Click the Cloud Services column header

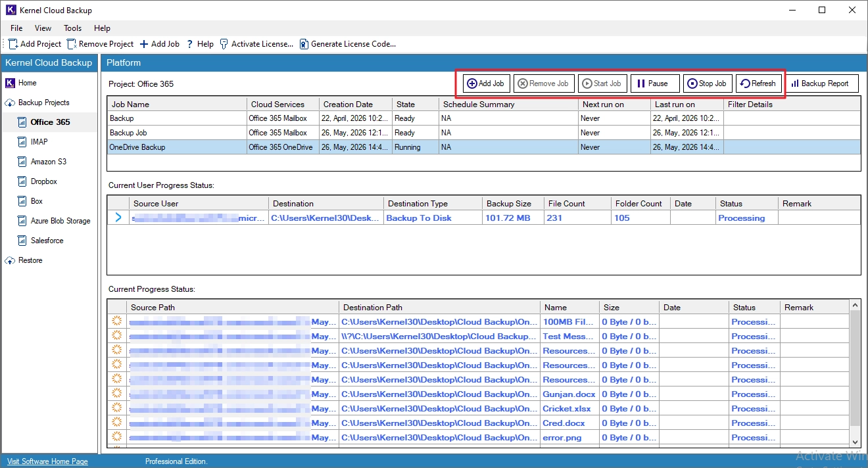(283, 104)
